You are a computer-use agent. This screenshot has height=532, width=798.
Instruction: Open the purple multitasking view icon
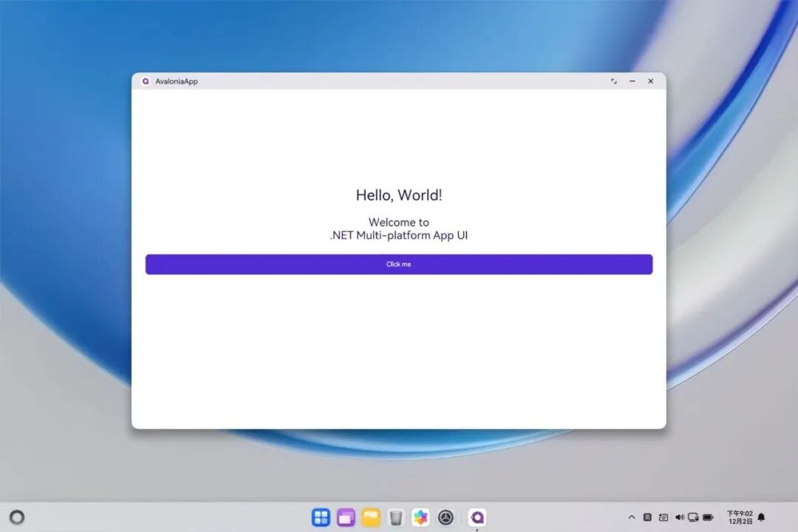coord(346,517)
